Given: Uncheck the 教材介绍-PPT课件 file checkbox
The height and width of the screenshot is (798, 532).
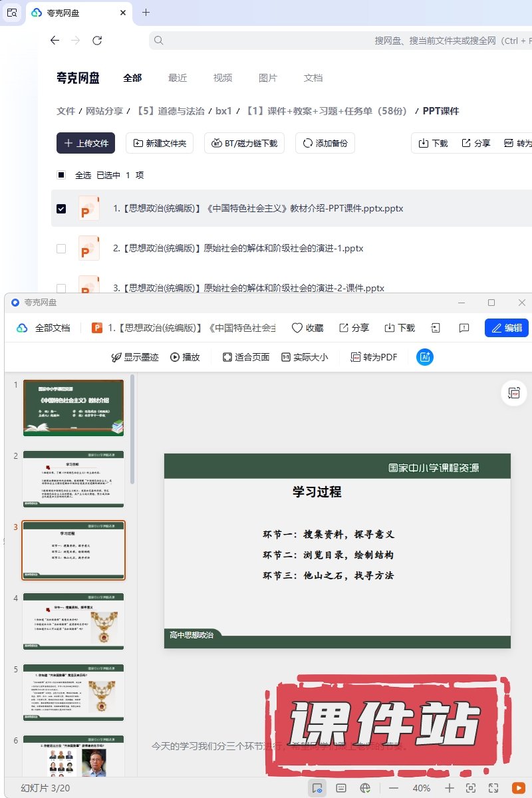Looking at the screenshot, I should coord(61,209).
